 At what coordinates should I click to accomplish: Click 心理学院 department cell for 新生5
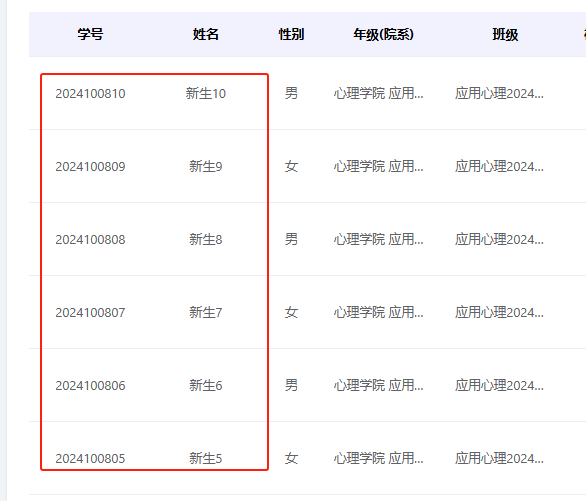point(379,458)
